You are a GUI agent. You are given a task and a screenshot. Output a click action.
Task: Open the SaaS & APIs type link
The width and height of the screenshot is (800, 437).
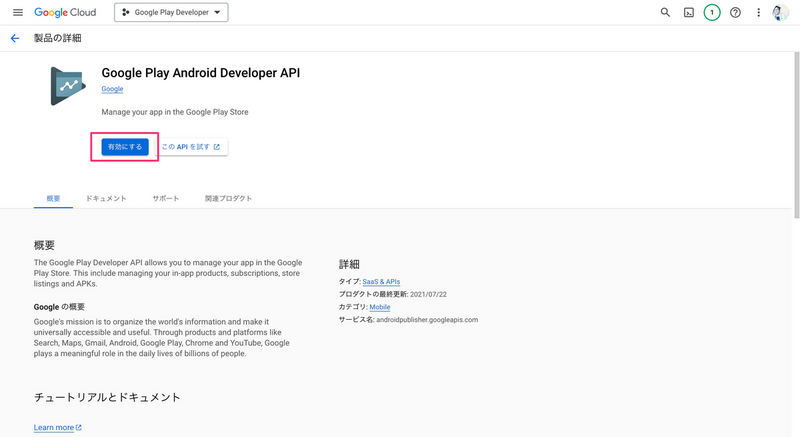(x=381, y=281)
